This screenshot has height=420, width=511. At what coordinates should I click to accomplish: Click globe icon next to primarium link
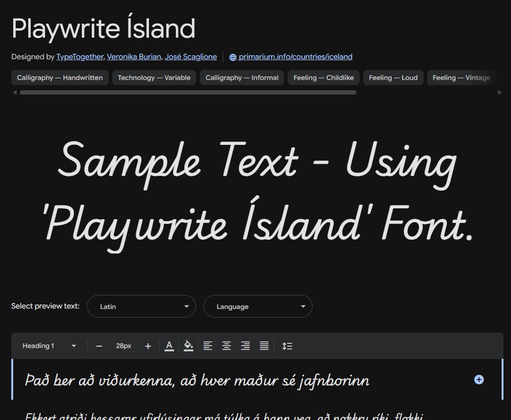click(x=233, y=57)
